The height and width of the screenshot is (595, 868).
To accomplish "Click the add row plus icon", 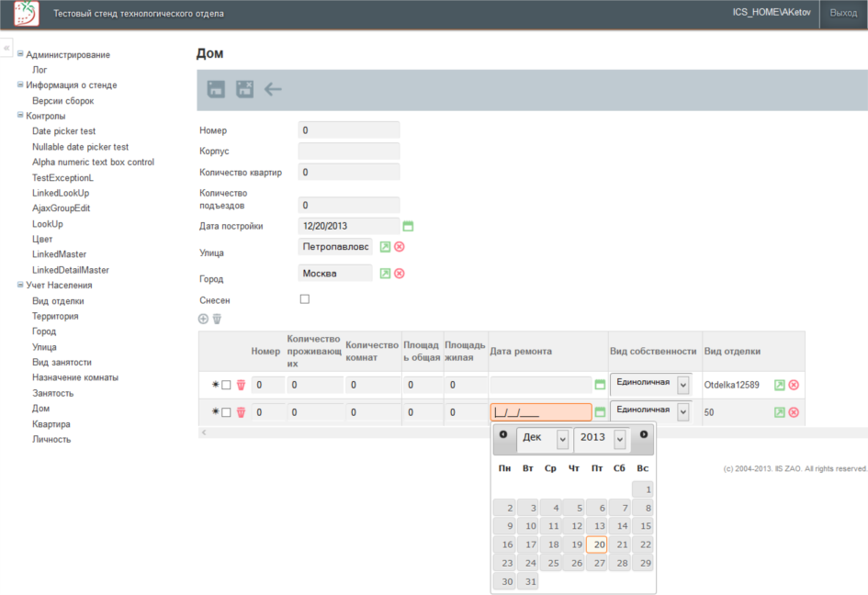I will 203,319.
